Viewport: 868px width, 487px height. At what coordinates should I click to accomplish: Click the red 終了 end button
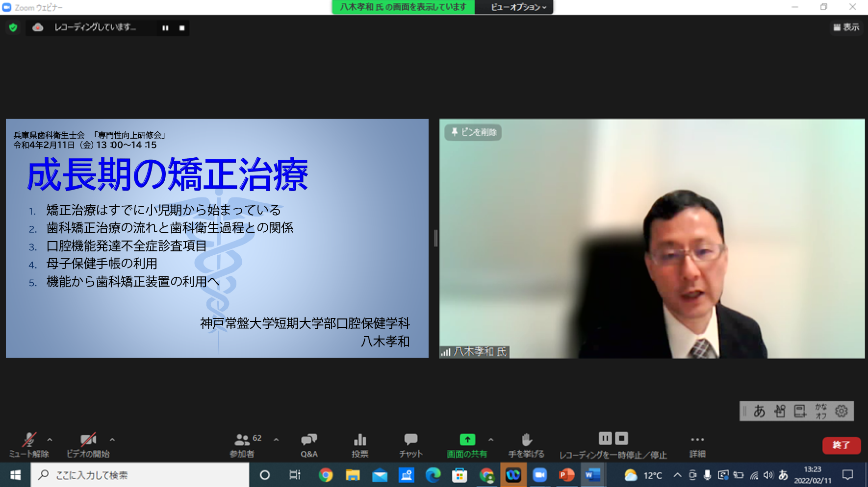[x=841, y=445]
